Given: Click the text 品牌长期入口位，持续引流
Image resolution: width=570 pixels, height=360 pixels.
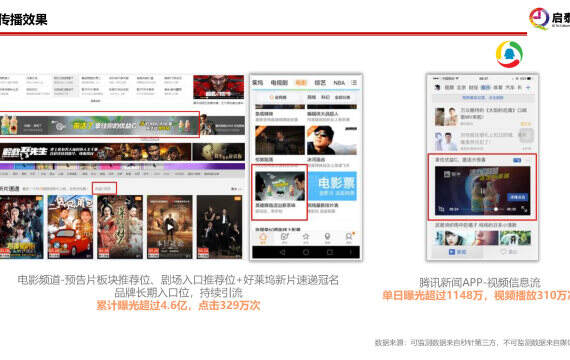Looking at the screenshot, I should 178,292.
